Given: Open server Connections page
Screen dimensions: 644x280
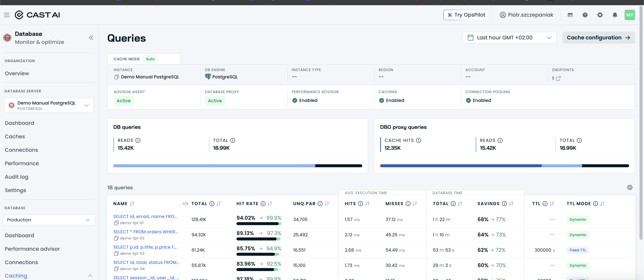Looking at the screenshot, I should [21, 150].
